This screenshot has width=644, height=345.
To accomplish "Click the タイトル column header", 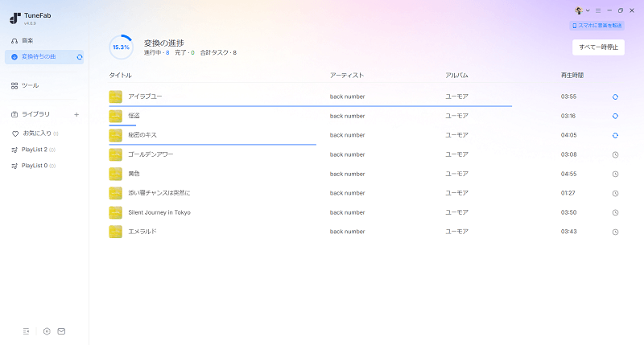I will pyautogui.click(x=120, y=76).
